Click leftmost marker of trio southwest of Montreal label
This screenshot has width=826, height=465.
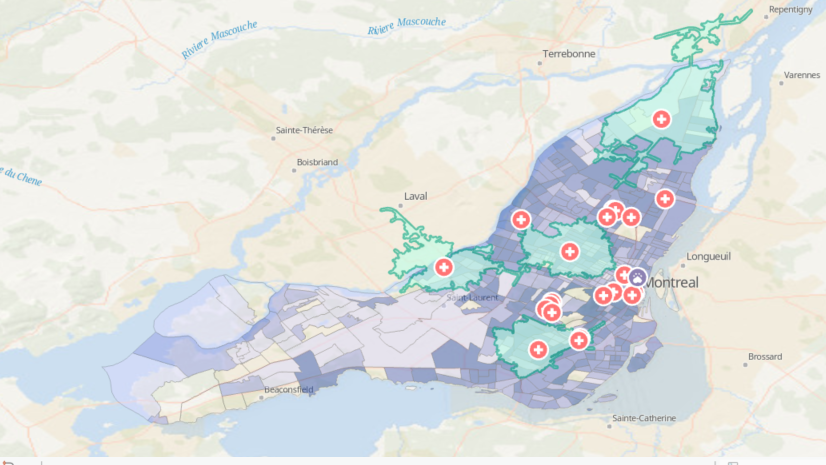603,295
